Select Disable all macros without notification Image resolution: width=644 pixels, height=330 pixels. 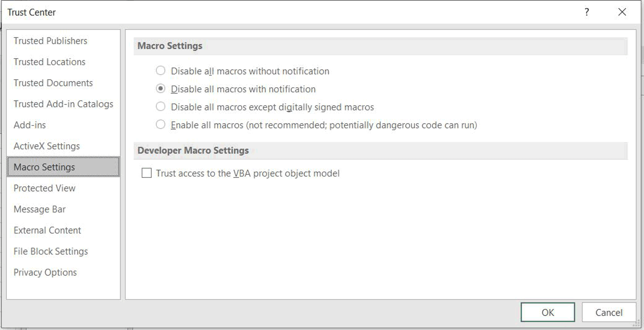pyautogui.click(x=161, y=71)
